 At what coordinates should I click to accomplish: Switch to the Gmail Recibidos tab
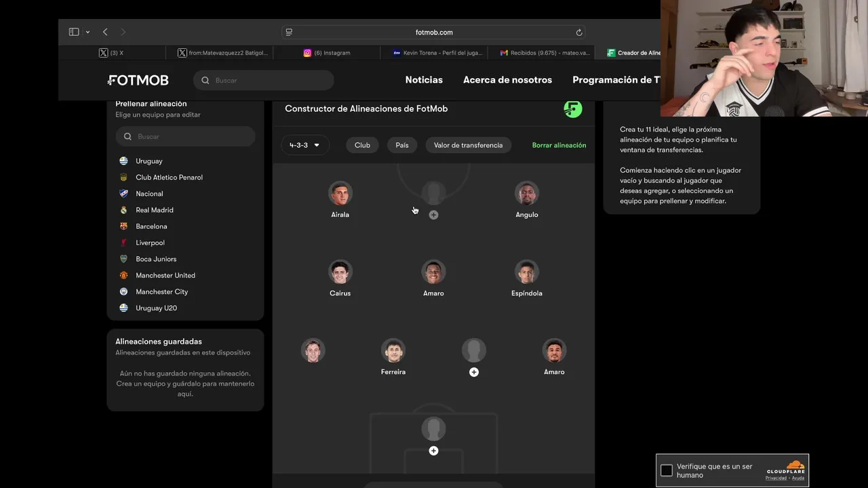click(541, 53)
